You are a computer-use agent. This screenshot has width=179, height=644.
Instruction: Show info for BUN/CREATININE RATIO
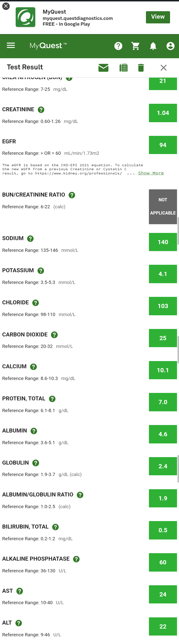[72, 195]
